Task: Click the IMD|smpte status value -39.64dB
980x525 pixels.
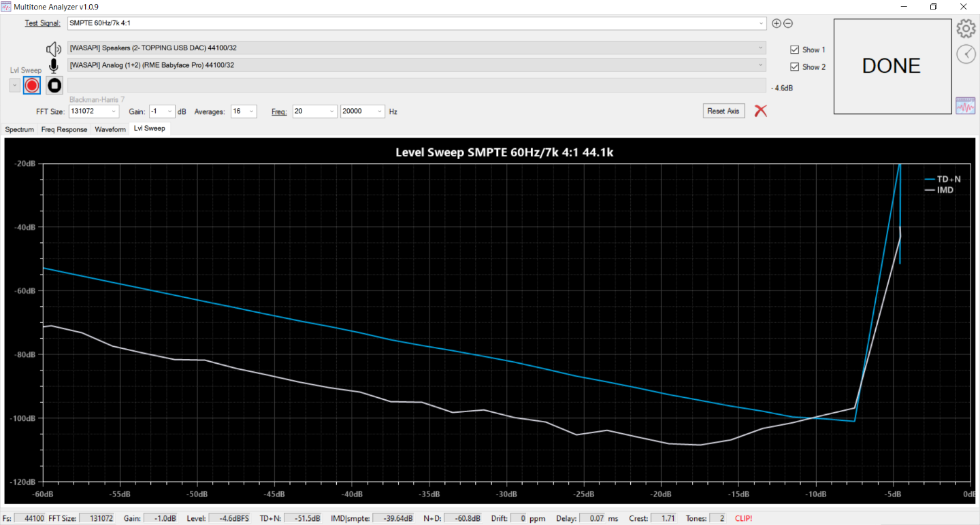Action: pos(393,518)
